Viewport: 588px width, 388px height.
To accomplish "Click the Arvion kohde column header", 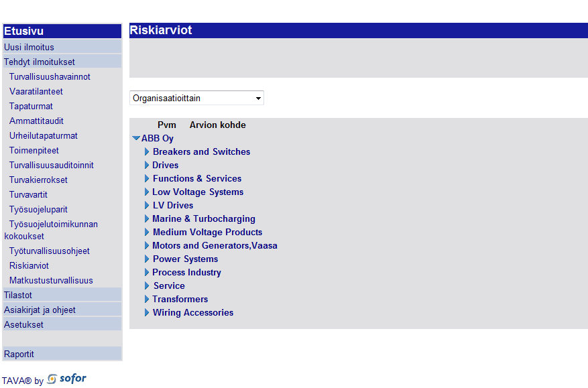I will coord(217,125).
